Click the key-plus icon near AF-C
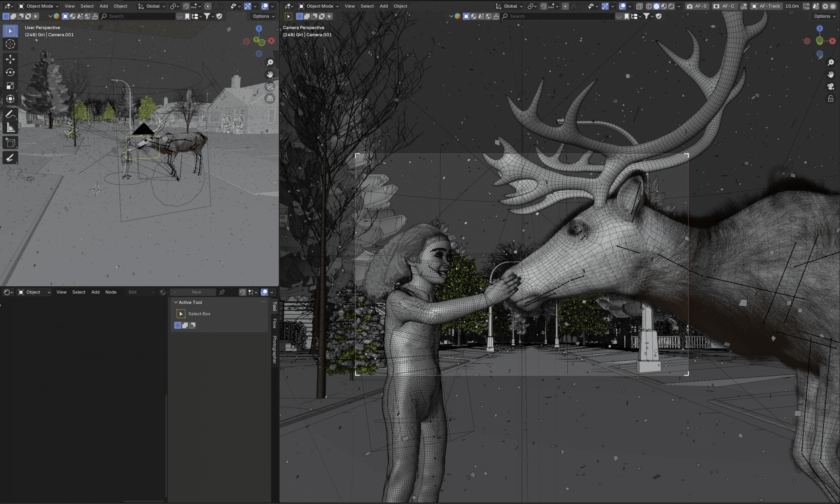This screenshot has height=504, width=840. pyautogui.click(x=744, y=6)
